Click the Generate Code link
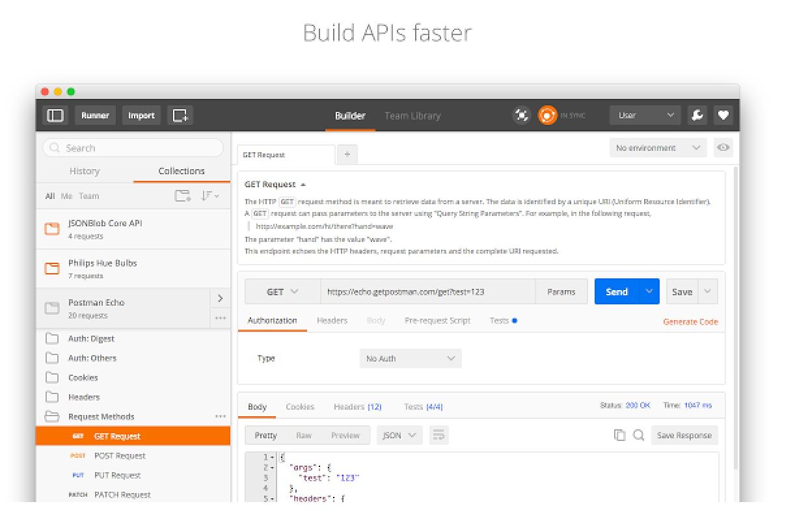This screenshot has width=795, height=532. tap(691, 322)
